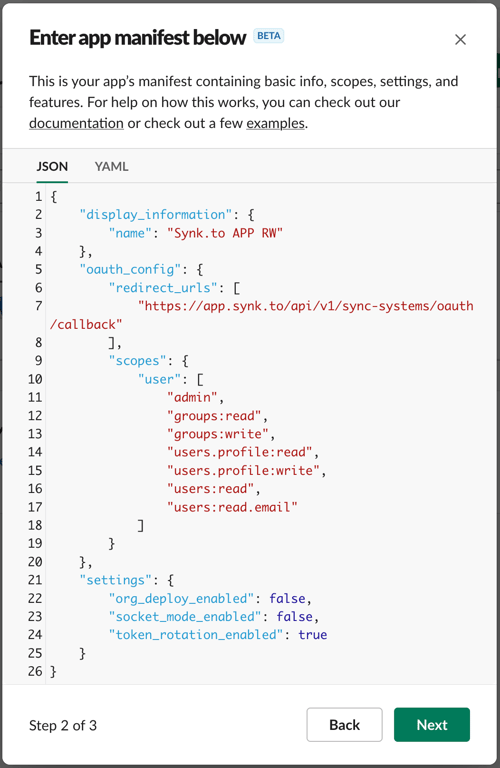Switch to the YAML tab

111,167
